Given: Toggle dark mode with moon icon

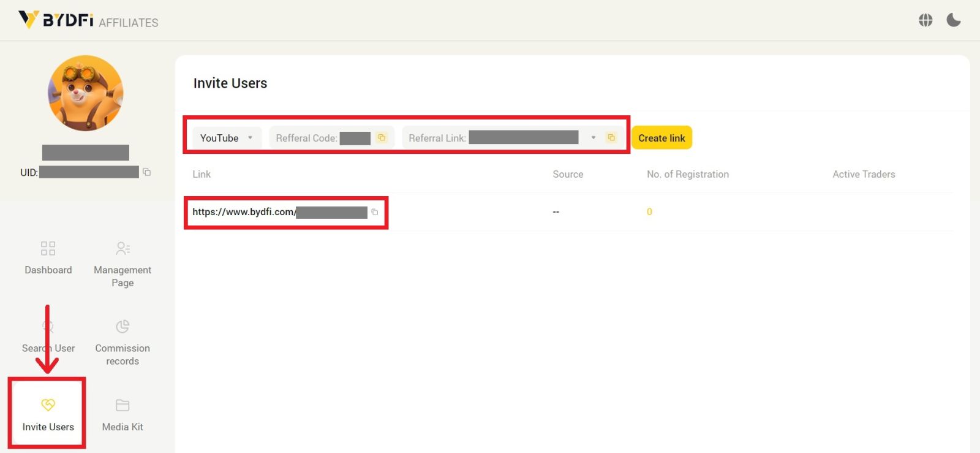Looking at the screenshot, I should coord(954,20).
